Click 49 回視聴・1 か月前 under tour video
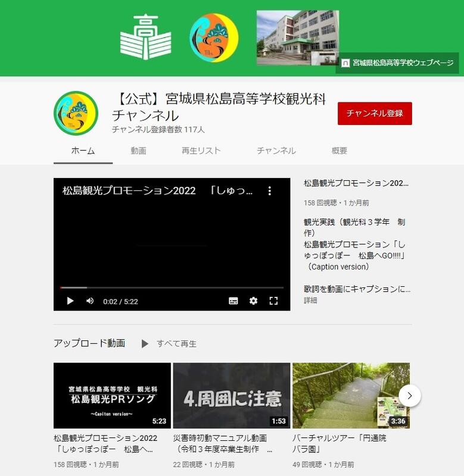The image size is (464, 476). point(323,465)
